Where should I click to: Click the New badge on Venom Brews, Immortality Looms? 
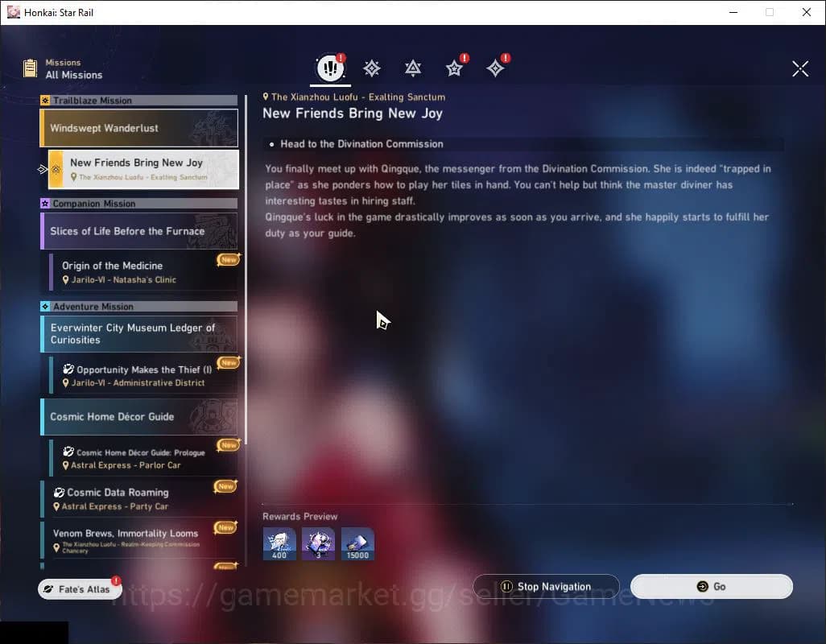tap(226, 527)
